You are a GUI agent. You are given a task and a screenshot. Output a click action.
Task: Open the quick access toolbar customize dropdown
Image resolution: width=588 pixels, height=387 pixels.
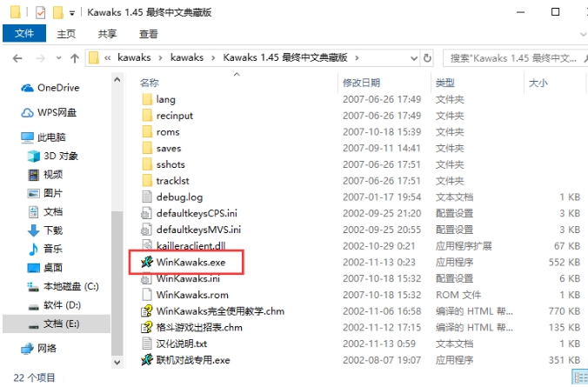tap(71, 13)
